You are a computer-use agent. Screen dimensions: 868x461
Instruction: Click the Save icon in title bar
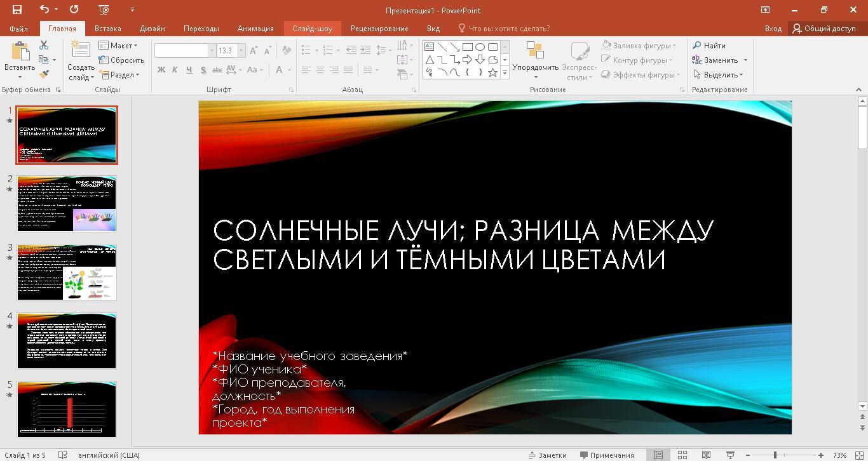(x=17, y=10)
